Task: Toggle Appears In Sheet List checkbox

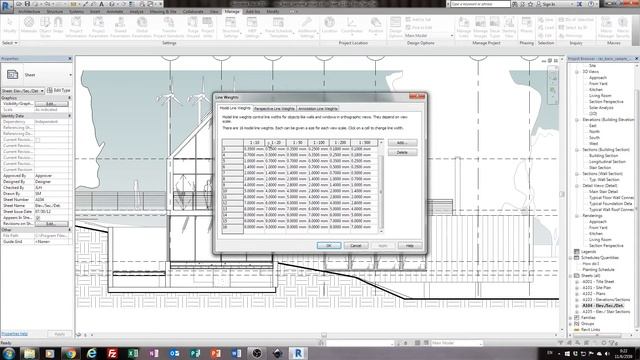Action: tap(38, 218)
